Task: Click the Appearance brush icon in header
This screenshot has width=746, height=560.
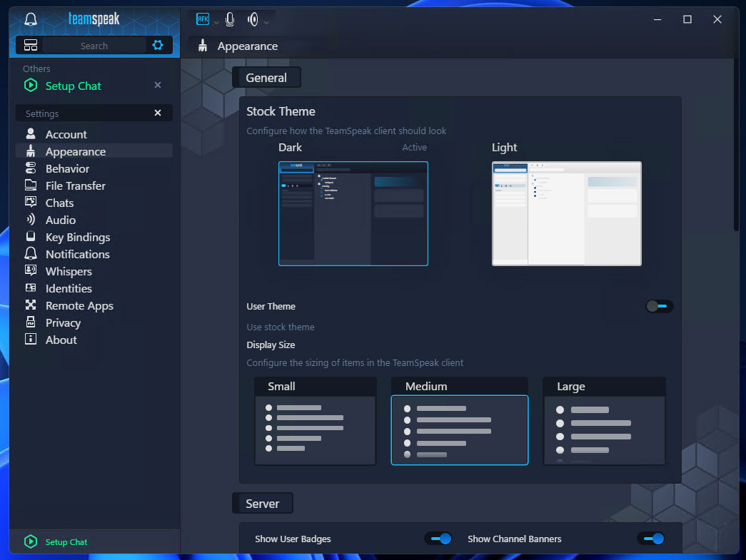Action: click(x=203, y=46)
